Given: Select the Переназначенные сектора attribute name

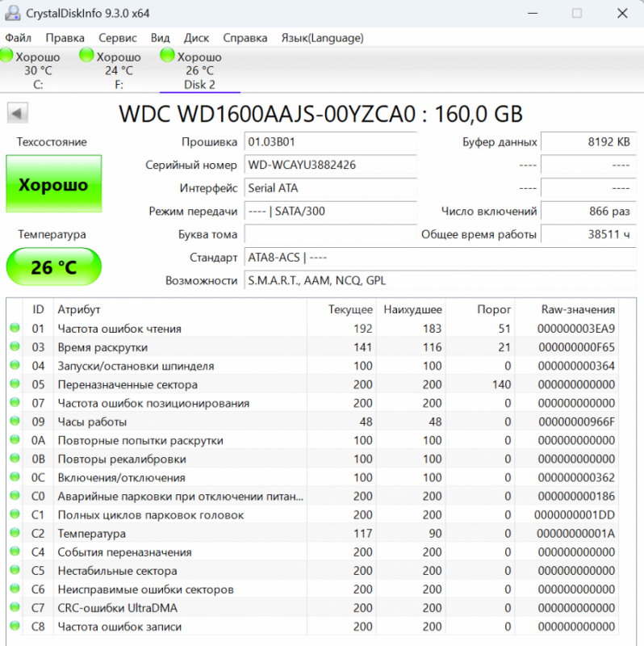Looking at the screenshot, I should pyautogui.click(x=128, y=384).
